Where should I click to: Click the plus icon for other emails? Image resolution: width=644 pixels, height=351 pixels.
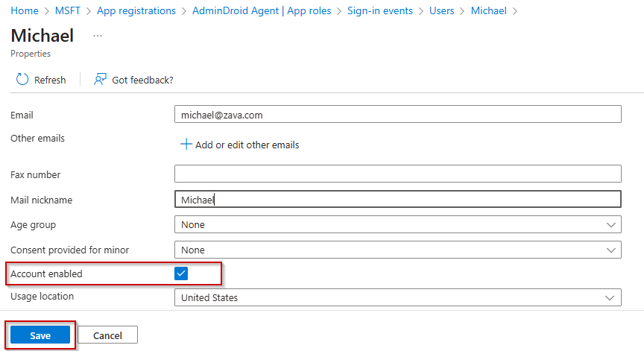coord(186,145)
